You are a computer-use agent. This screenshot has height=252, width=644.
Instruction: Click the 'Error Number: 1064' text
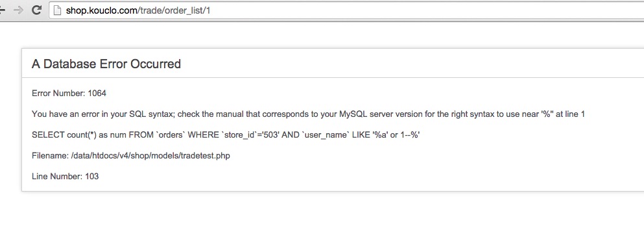click(69, 94)
